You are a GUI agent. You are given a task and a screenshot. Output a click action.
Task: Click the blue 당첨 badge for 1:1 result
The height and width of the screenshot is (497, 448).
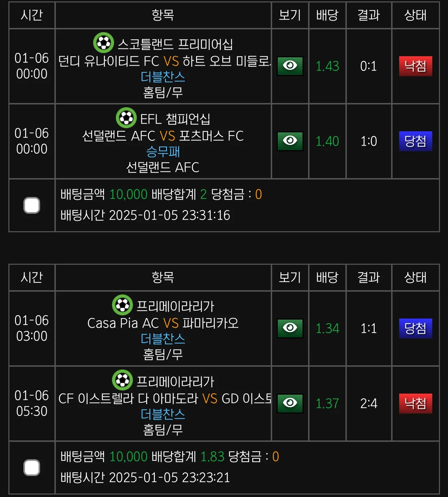click(x=416, y=328)
